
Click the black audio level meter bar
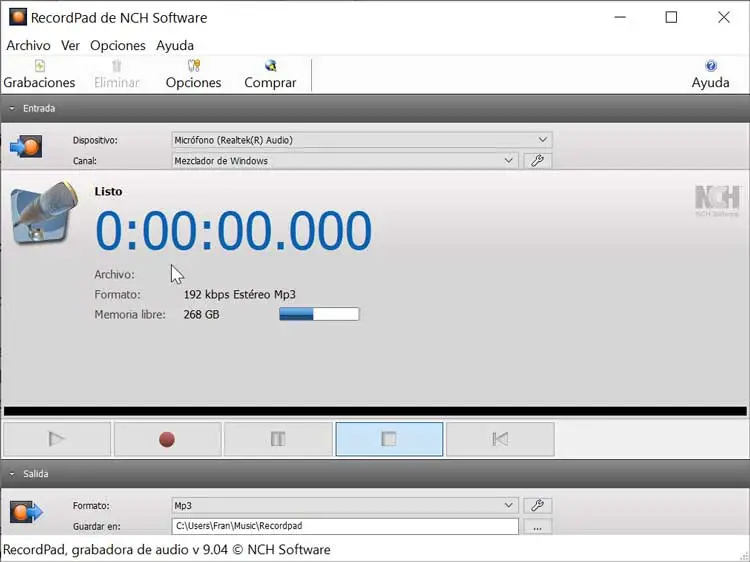coord(375,411)
